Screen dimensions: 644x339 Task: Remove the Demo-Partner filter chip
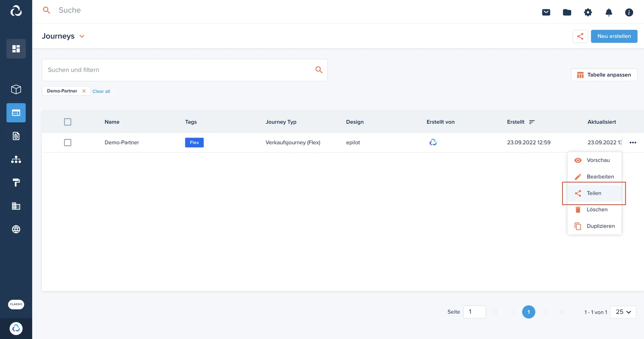point(84,91)
